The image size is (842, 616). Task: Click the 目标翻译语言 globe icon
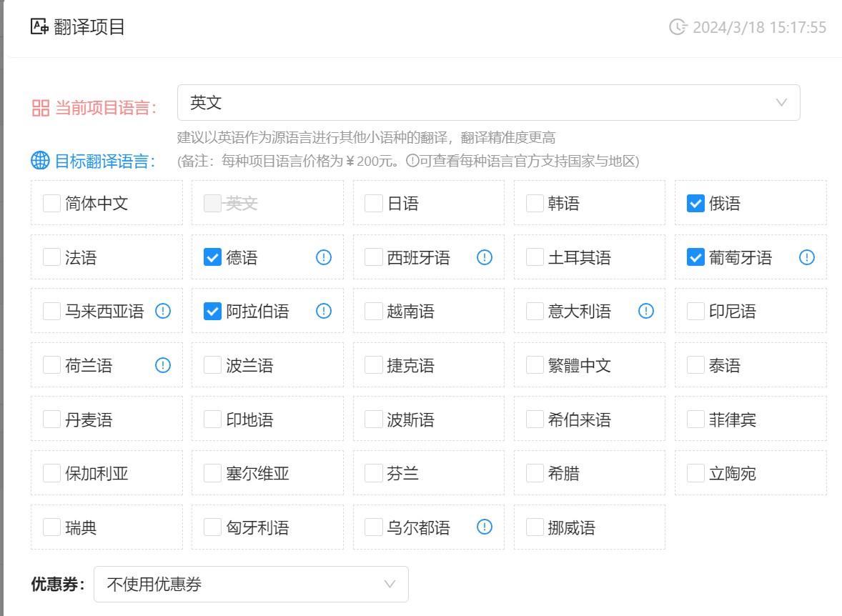point(40,161)
